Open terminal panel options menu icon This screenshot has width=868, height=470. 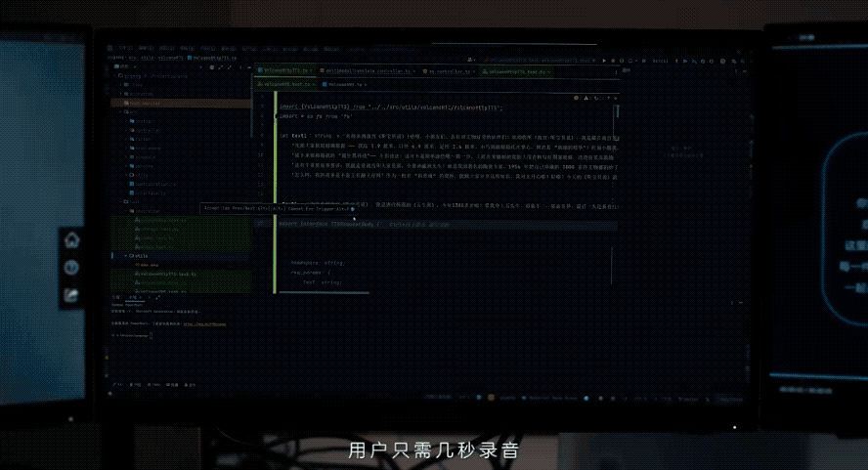pos(732,303)
